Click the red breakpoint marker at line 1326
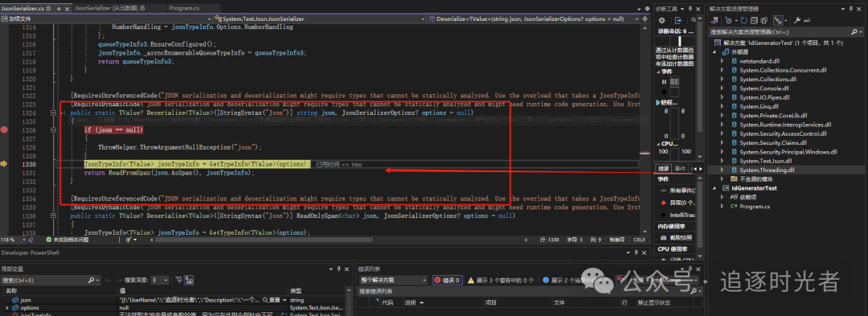 point(5,130)
